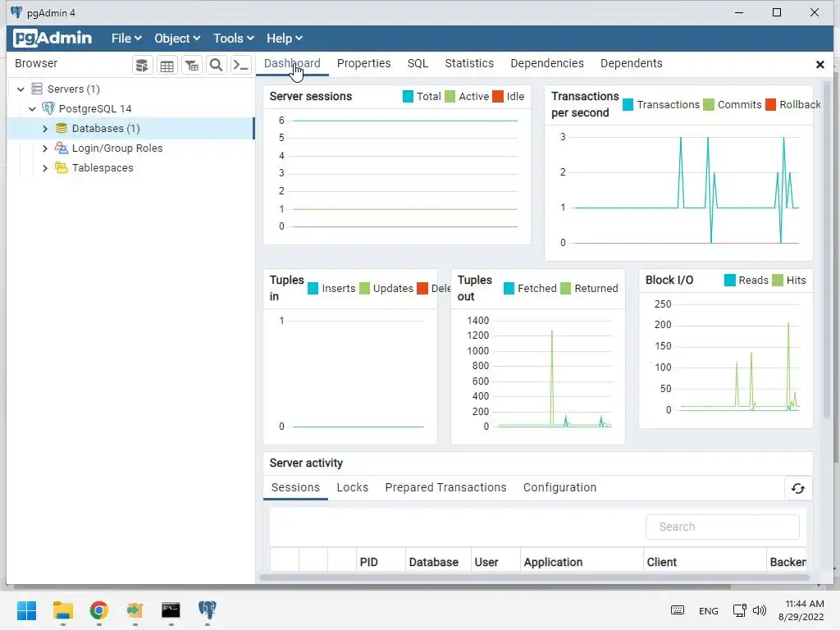Open Search Objects magnifier icon
The image size is (840, 630).
point(216,66)
